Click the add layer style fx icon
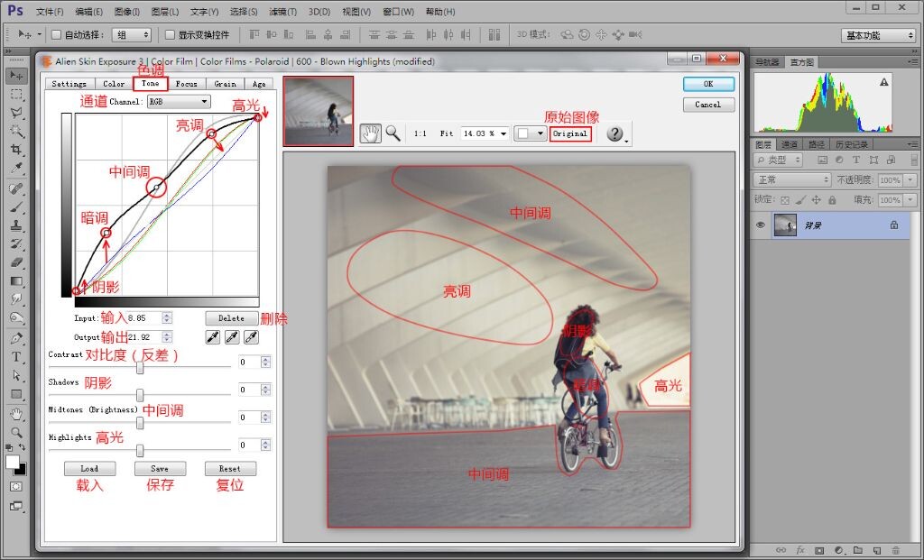924x560 pixels. 800,551
